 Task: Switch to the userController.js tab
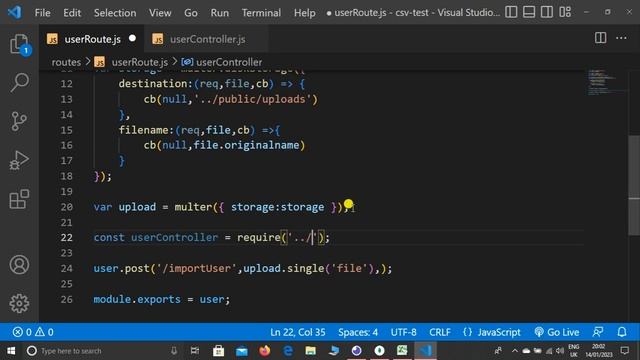(x=207, y=39)
